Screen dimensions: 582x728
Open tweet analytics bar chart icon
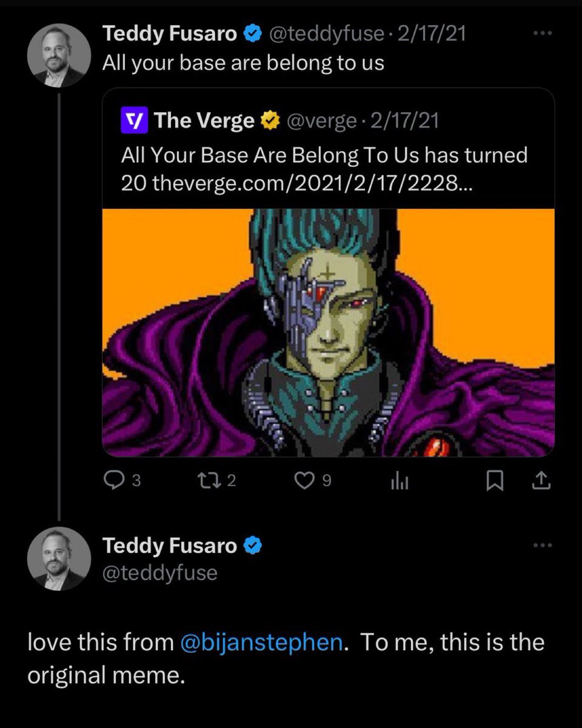[398, 481]
